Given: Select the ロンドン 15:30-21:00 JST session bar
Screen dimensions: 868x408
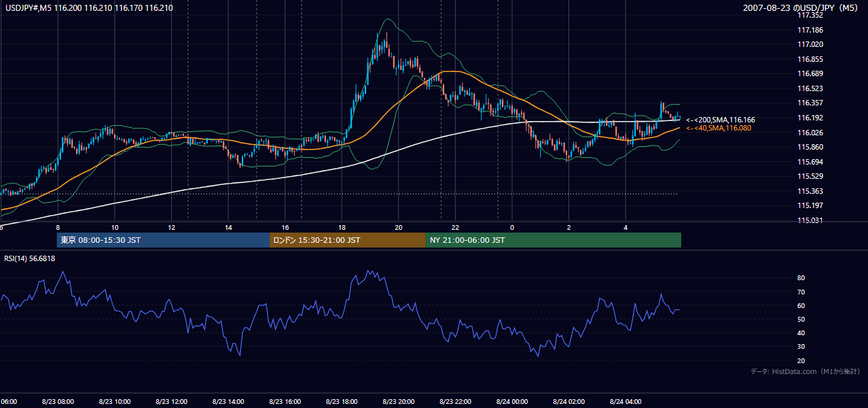Looking at the screenshot, I should (x=348, y=240).
